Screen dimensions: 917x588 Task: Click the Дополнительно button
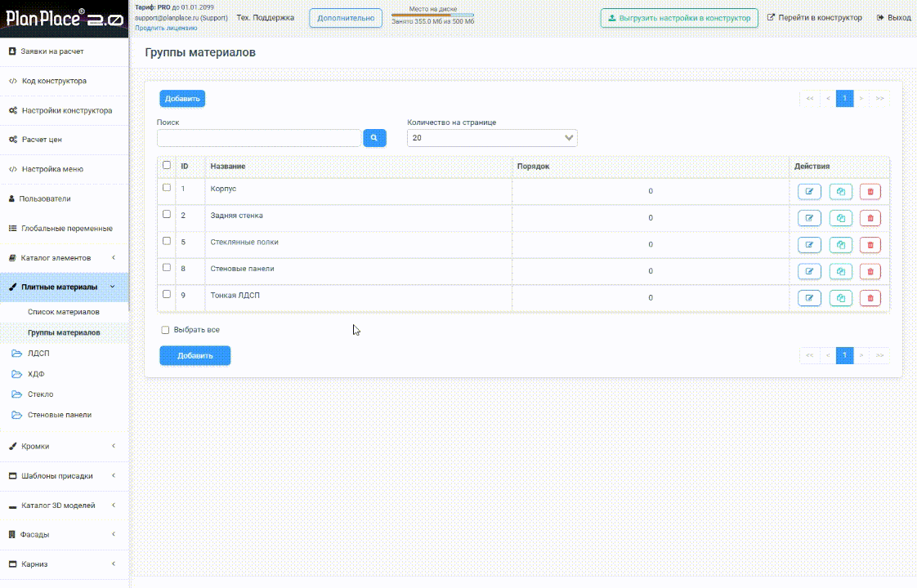click(x=346, y=18)
